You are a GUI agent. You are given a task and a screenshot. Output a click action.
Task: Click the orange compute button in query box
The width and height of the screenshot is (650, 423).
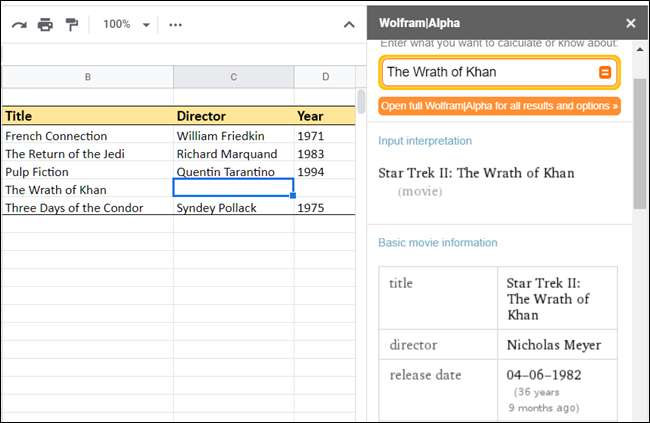(x=605, y=73)
